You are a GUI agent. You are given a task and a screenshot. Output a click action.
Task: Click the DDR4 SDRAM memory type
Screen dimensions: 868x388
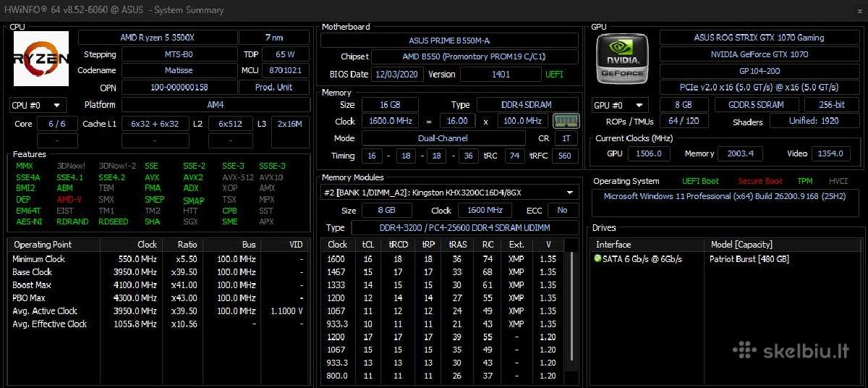(528, 105)
